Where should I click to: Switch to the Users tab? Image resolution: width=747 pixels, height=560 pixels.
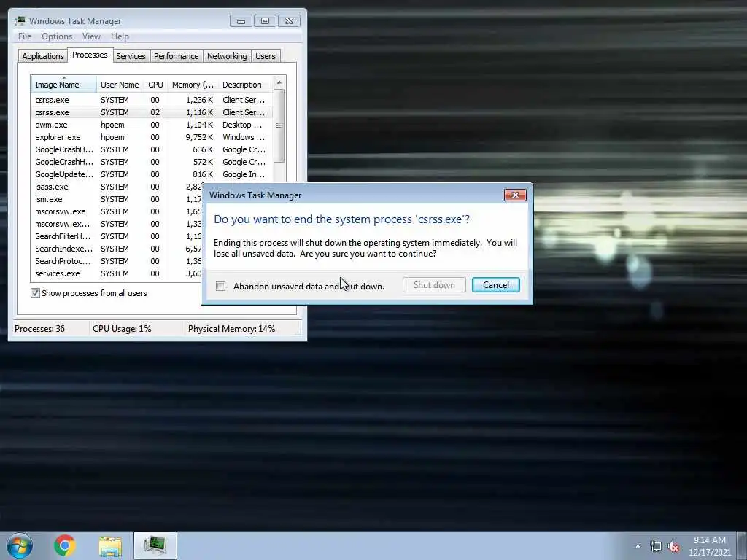click(266, 56)
